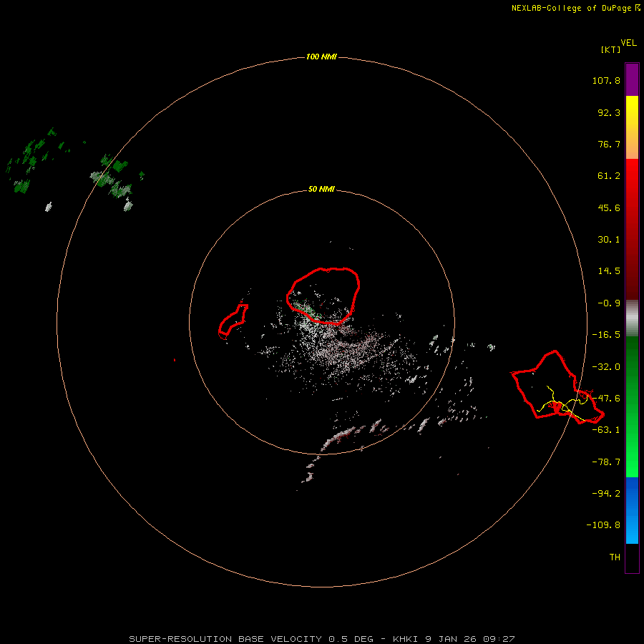Screen dimensions: 644x644
Task: Select the 45.6 velocity scale value
Action: tap(609, 208)
